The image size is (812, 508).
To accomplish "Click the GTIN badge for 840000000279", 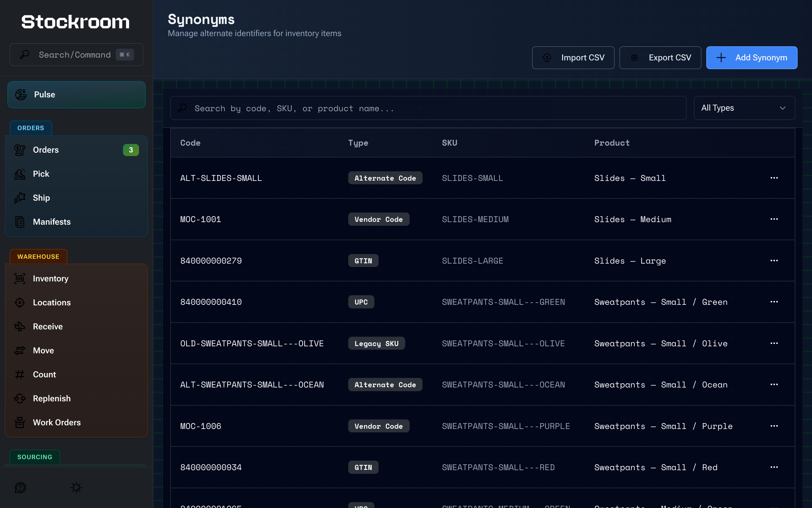I will click(363, 261).
